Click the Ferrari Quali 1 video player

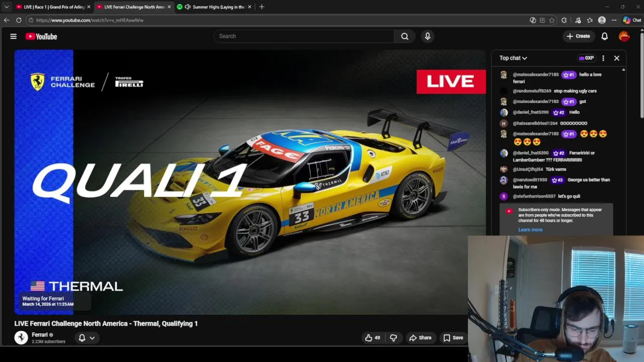click(250, 182)
